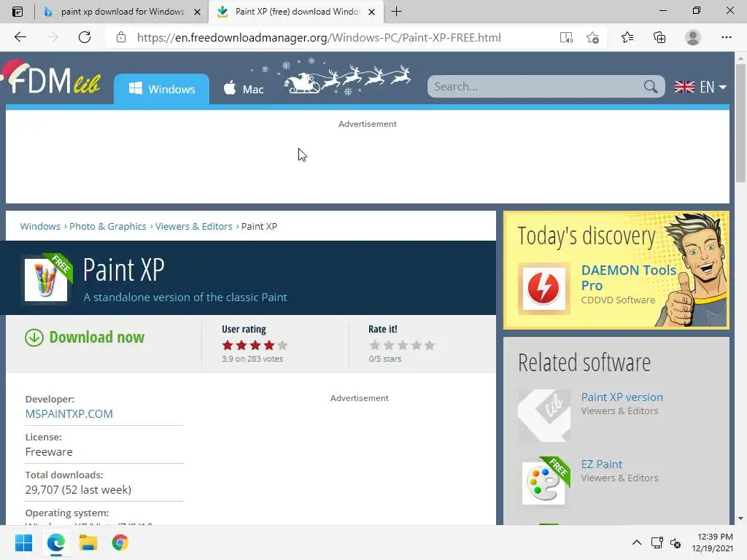
Task: Reload the current page
Action: 85,37
